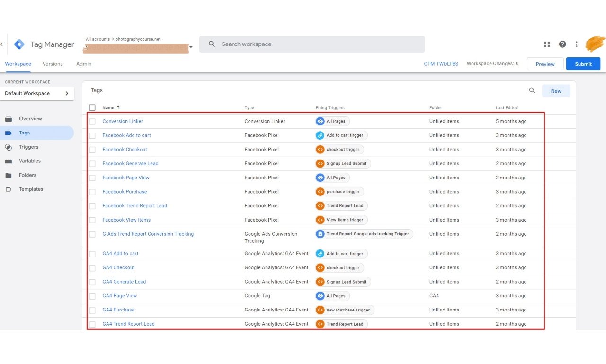
Task: Go back using the left arrow
Action: click(2, 44)
